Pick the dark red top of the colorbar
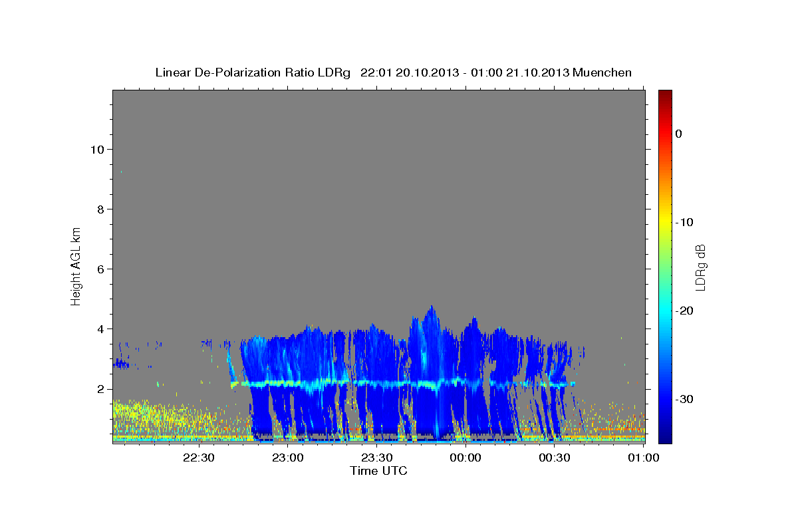 point(665,95)
